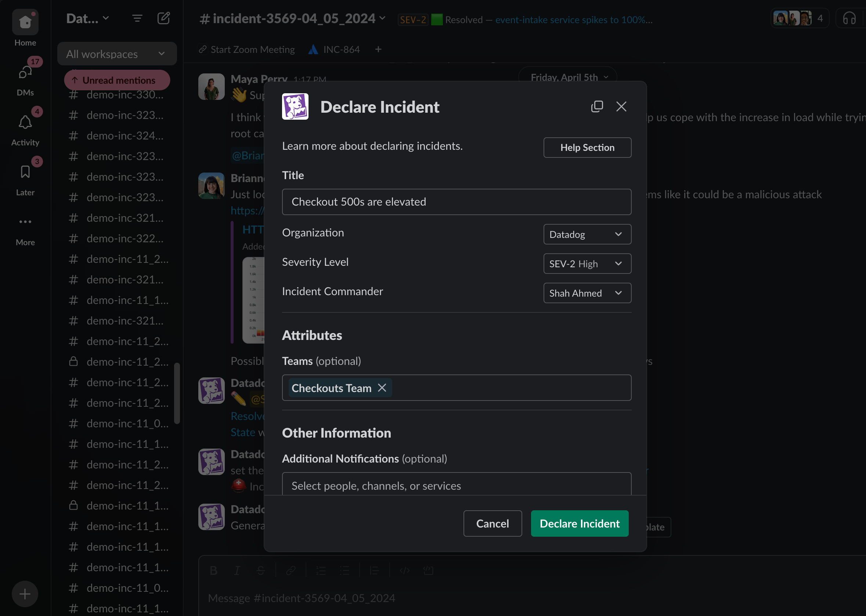Copy the Declare Incident dialog link
This screenshot has width=866, height=616.
point(597,106)
